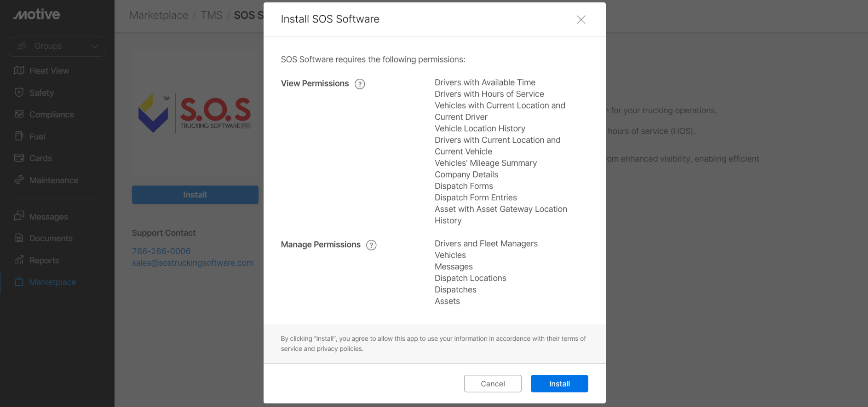Click 'Drivers with Hours of Service' text
868x407 pixels.
pyautogui.click(x=489, y=94)
